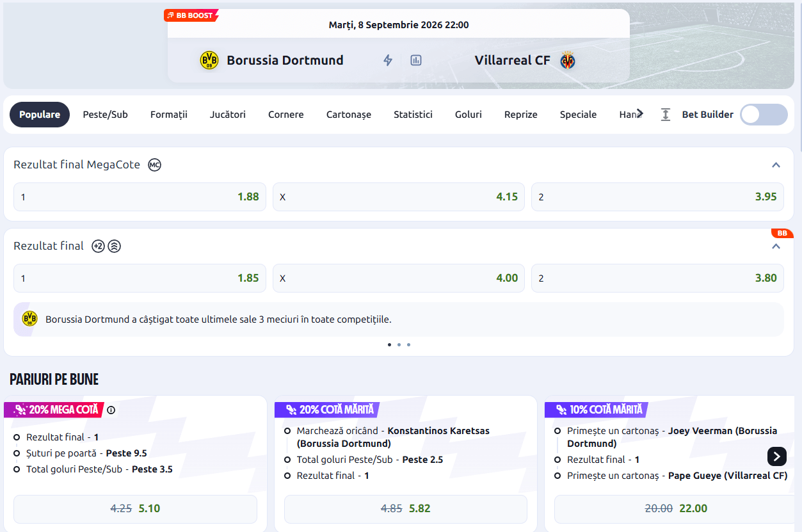Click the Villarreal CF team name
Viewport: 802px width, 532px height.
[513, 61]
